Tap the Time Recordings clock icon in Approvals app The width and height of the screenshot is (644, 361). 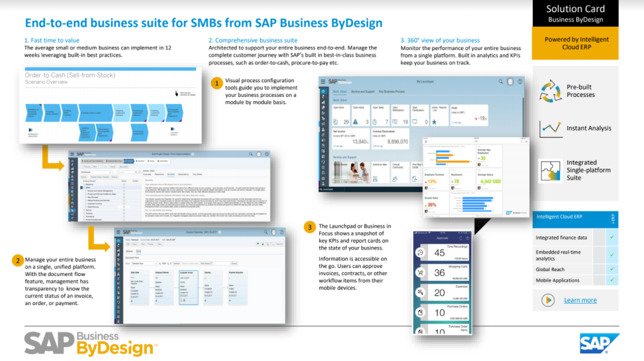point(420,253)
